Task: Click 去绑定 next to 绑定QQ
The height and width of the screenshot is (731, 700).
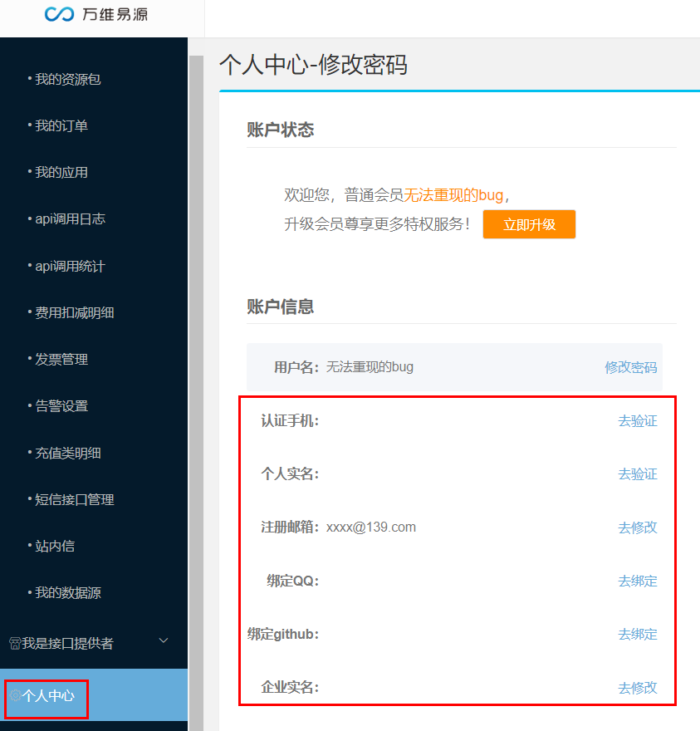Action: [638, 581]
